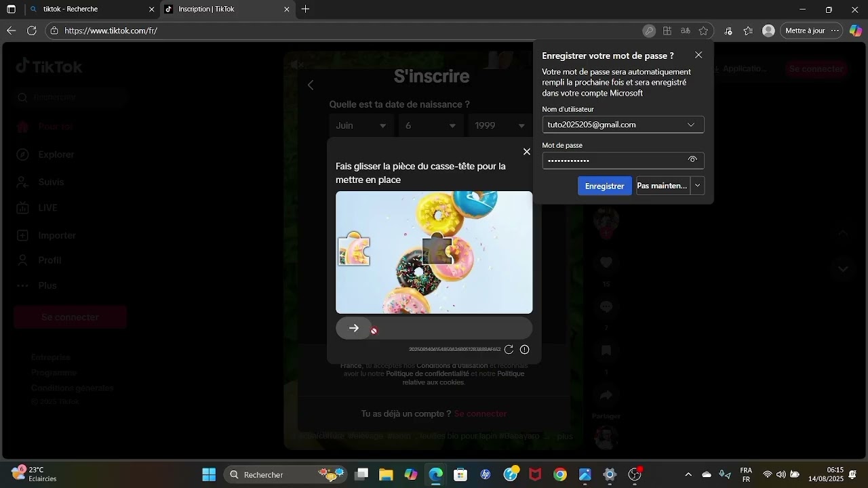Open Politique de confidentialité link
This screenshot has width=868, height=488.
click(427, 373)
